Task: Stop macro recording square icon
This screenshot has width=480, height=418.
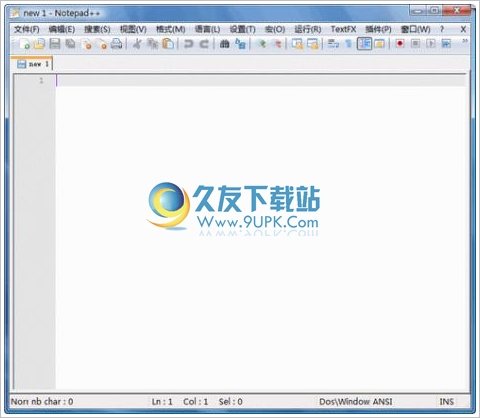Action: 415,44
